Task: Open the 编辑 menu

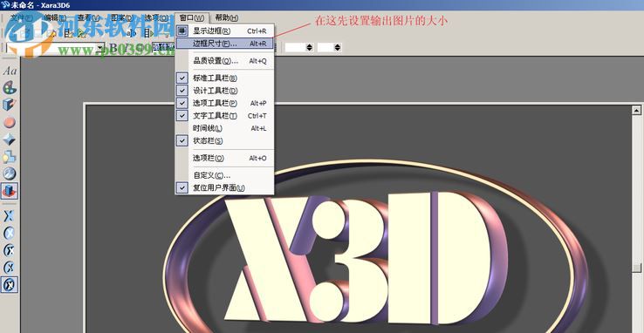Action: pyautogui.click(x=55, y=17)
